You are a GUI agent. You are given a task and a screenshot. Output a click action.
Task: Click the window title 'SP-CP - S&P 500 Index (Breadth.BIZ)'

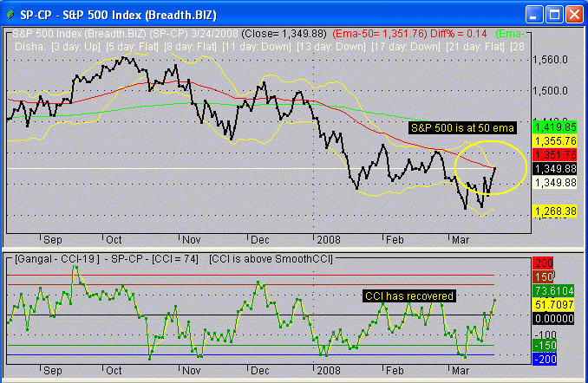point(118,15)
